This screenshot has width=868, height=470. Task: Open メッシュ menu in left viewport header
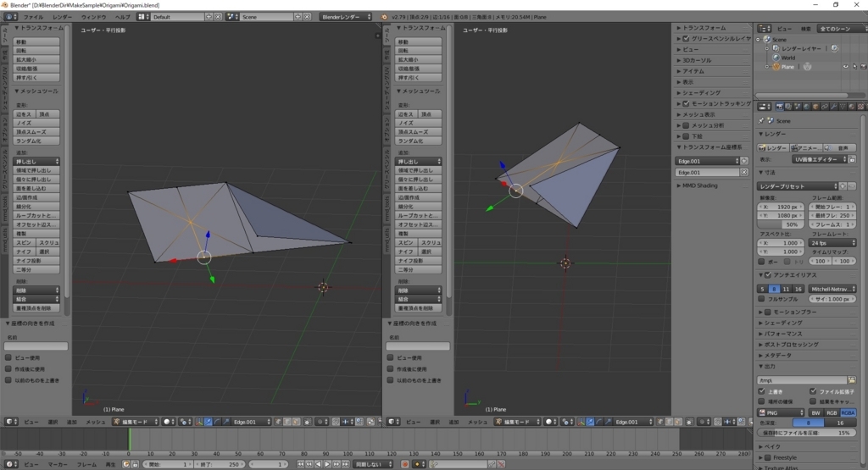coord(95,422)
